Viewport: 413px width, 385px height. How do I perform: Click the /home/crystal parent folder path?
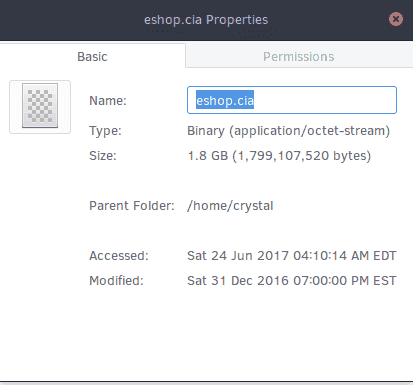tap(230, 206)
